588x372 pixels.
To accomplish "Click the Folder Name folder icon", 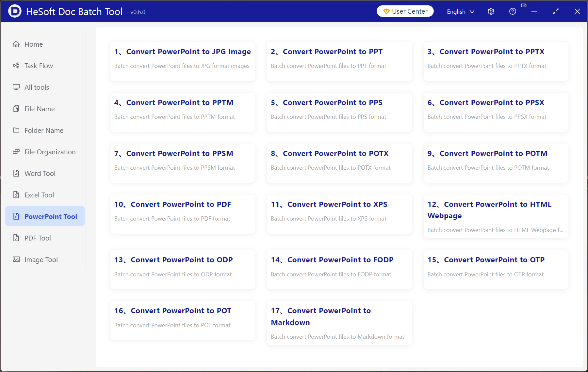I will [16, 130].
